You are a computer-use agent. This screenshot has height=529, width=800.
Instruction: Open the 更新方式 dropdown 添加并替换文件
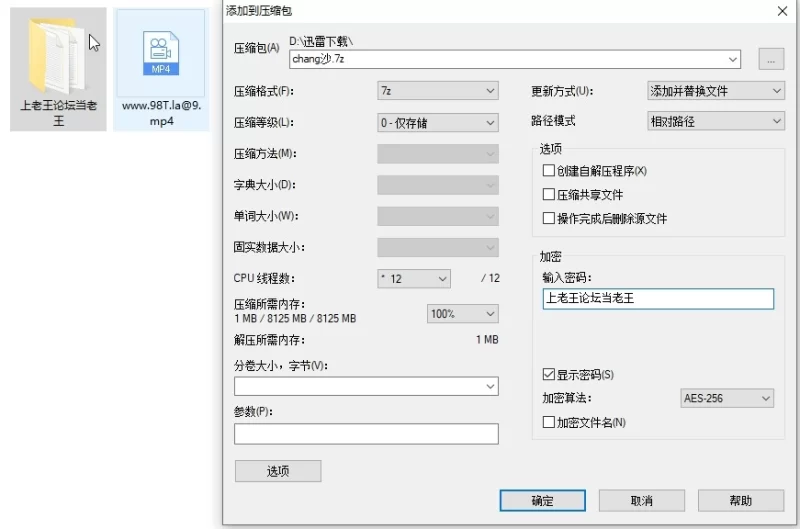click(716, 91)
